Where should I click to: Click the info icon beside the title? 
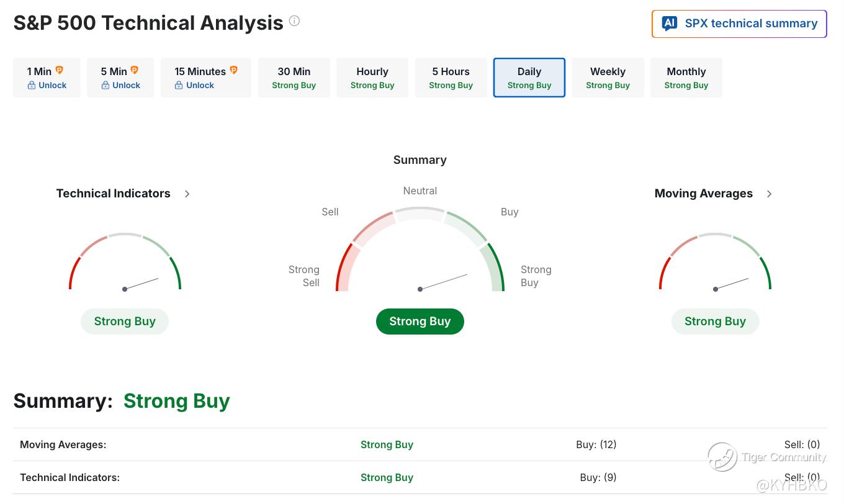coord(295,21)
